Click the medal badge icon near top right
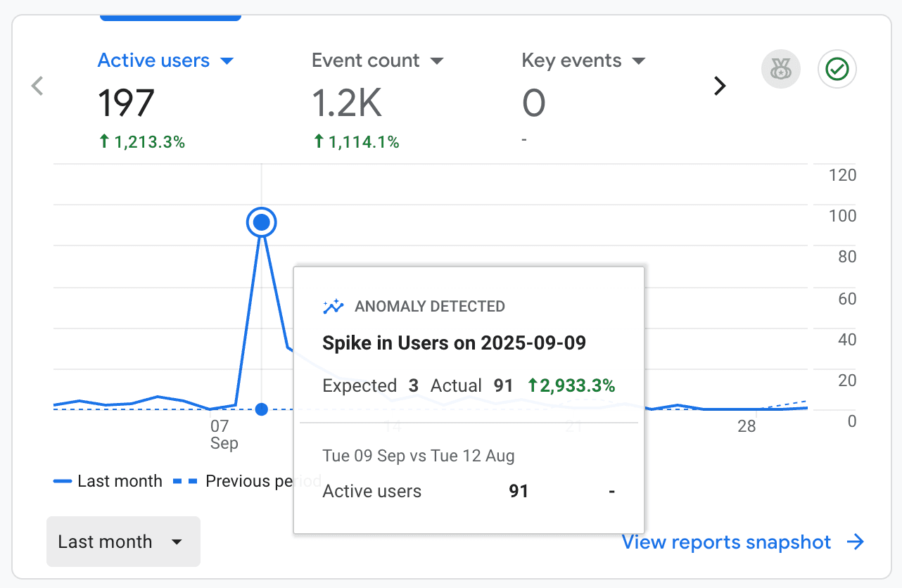This screenshot has height=588, width=902. tap(780, 69)
